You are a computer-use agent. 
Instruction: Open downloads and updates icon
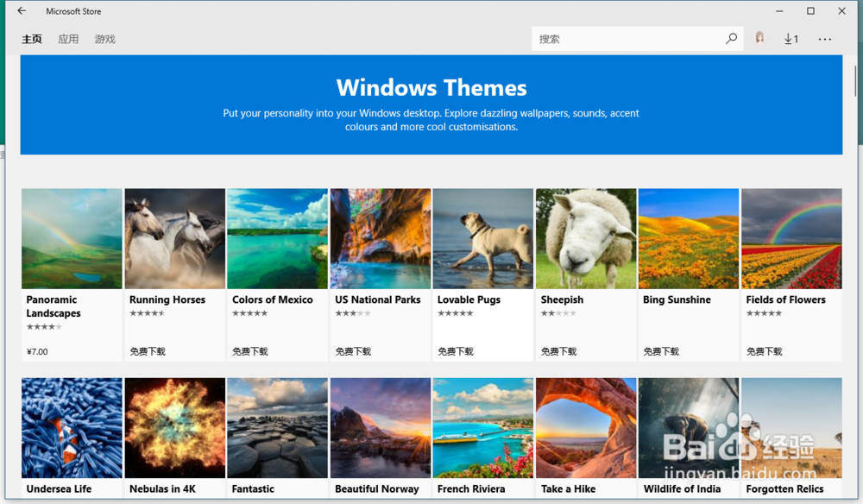point(791,39)
